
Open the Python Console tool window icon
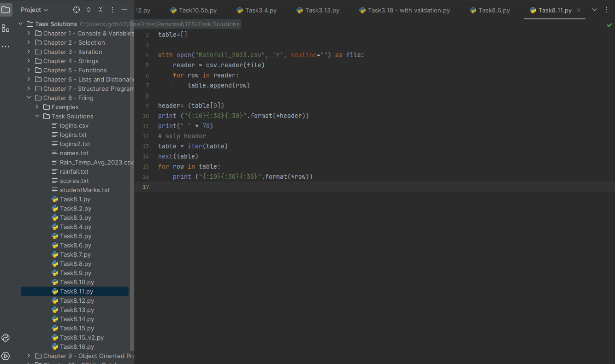tap(6, 338)
